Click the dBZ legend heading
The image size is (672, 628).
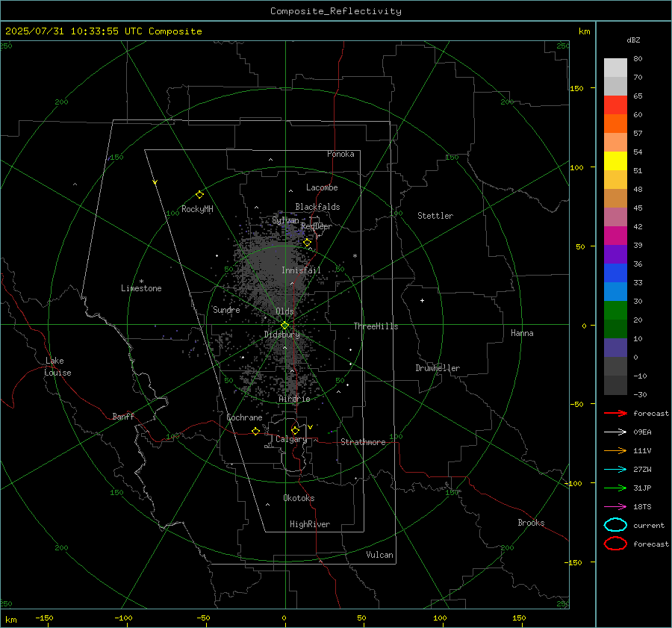point(633,40)
